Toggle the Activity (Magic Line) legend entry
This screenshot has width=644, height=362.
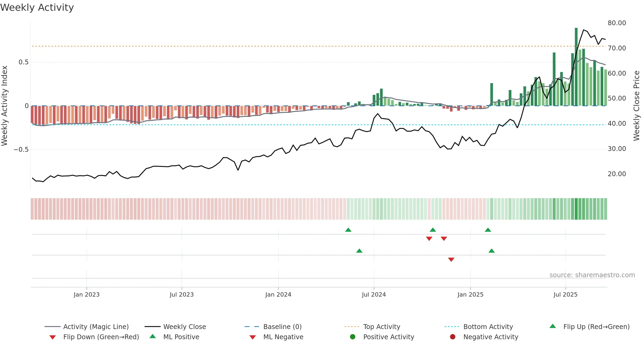click(x=87, y=327)
